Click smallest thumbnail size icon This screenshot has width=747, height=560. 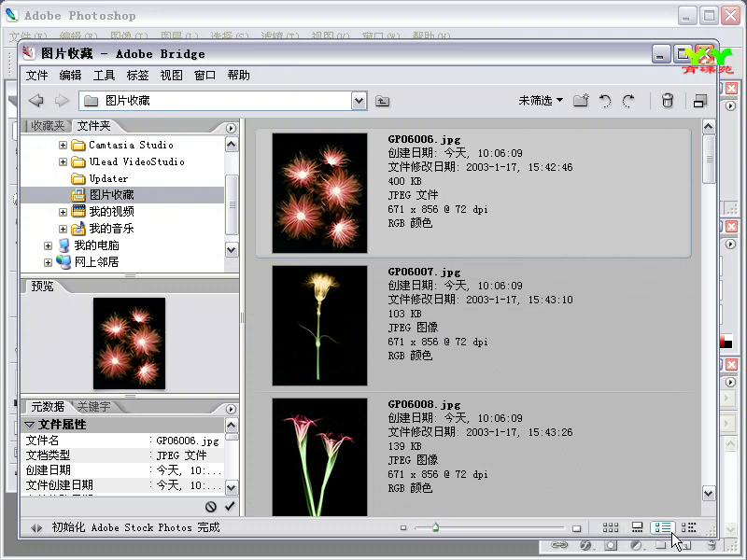[x=403, y=527]
